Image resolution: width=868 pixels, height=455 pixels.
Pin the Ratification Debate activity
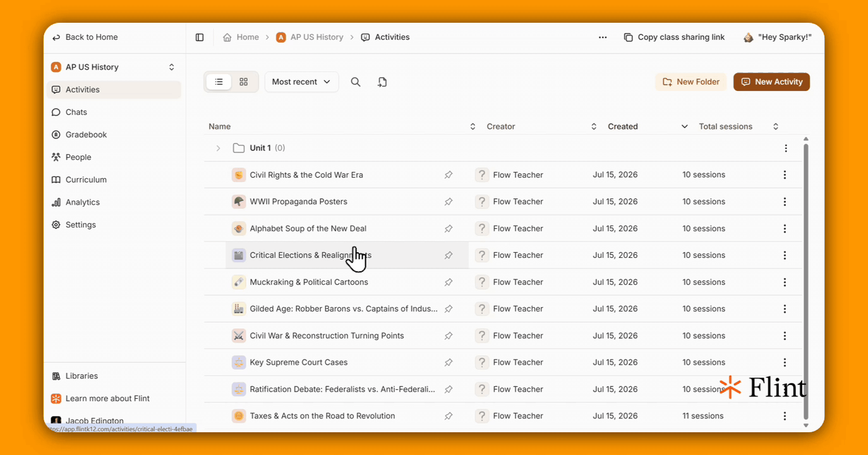449,389
